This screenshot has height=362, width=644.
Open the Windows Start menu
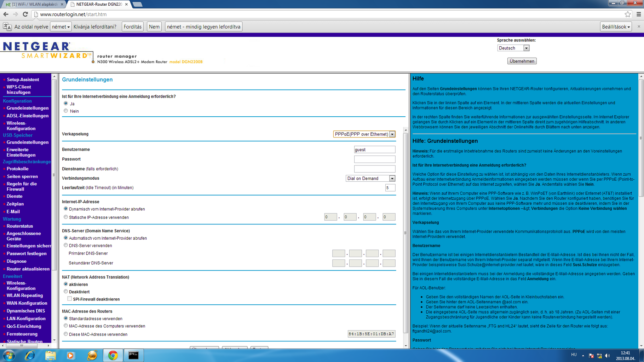click(8, 355)
